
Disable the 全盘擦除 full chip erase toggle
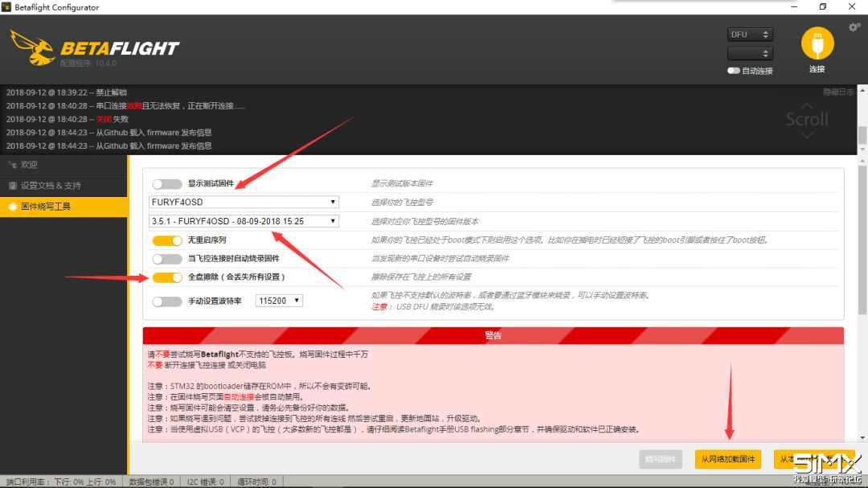click(167, 277)
